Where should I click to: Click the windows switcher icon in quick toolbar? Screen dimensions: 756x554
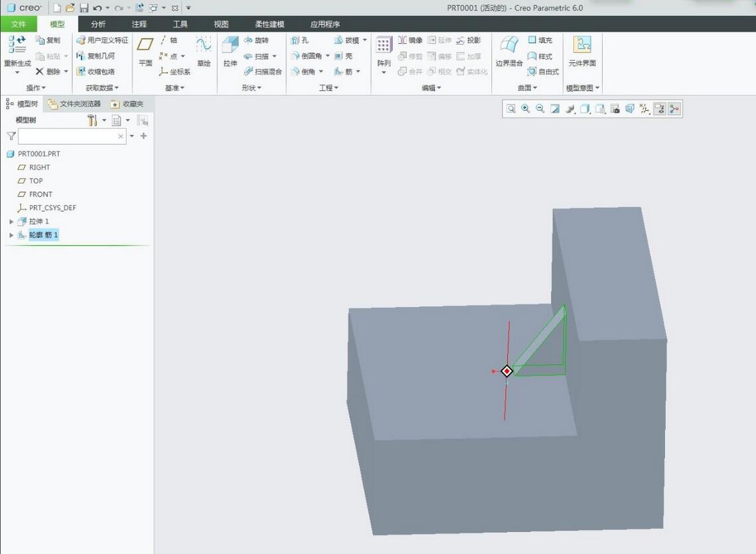(153, 8)
